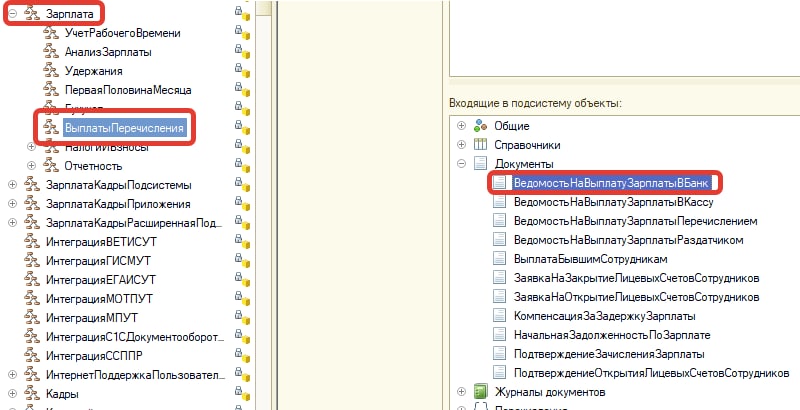Select ИнтеграцияС1СДокументооборот… item

coord(135,337)
